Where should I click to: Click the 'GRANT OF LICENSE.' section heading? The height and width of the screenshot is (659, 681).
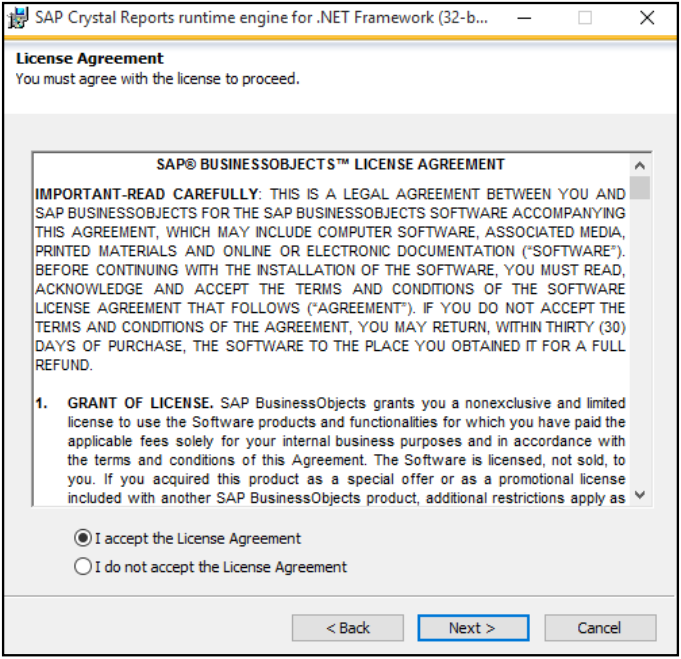(x=140, y=403)
